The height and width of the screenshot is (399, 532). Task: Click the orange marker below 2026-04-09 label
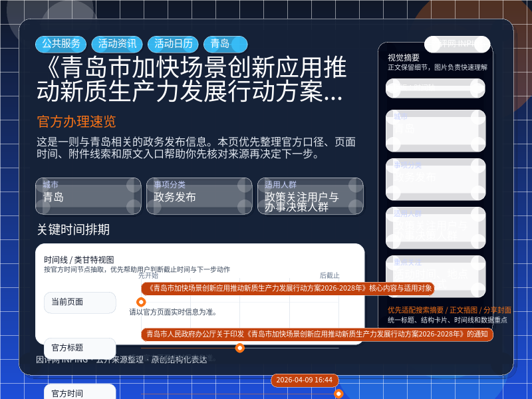[338, 394]
